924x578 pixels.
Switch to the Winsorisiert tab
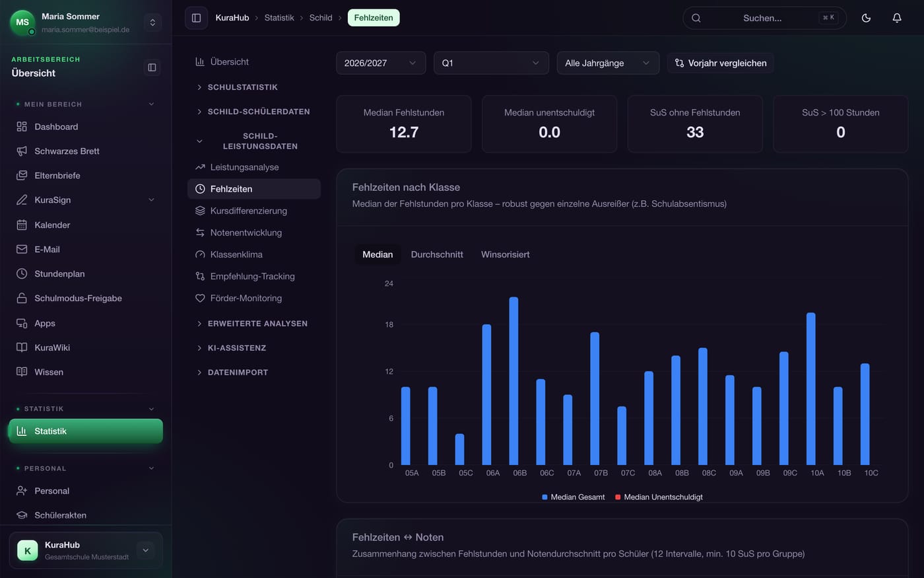[506, 254]
